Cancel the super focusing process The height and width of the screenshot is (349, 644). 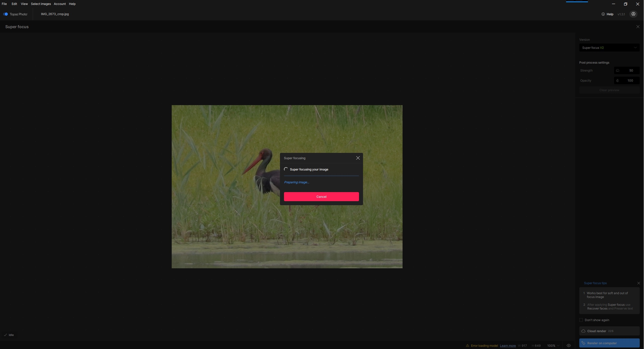tap(321, 197)
